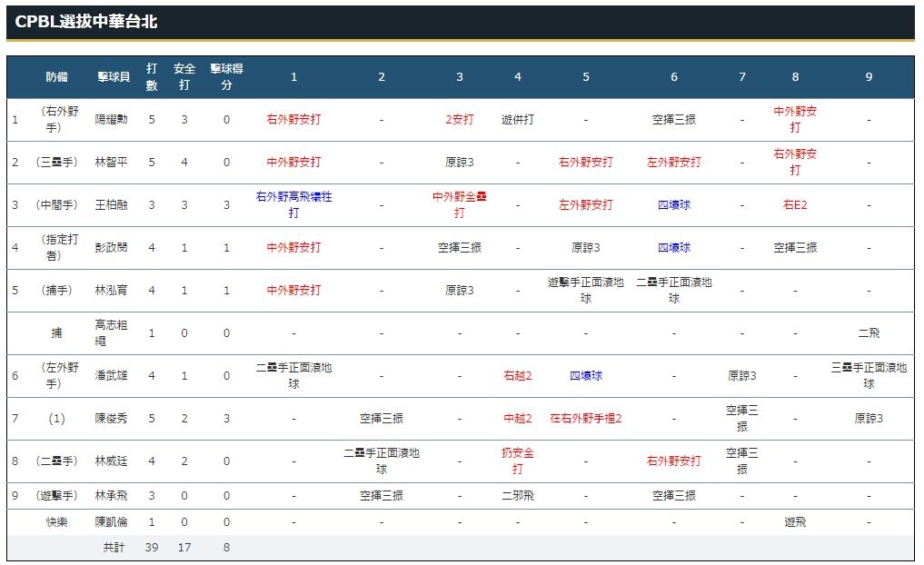
Task: Click position '(遊擊手)' for 林承飛
Action: click(x=56, y=495)
